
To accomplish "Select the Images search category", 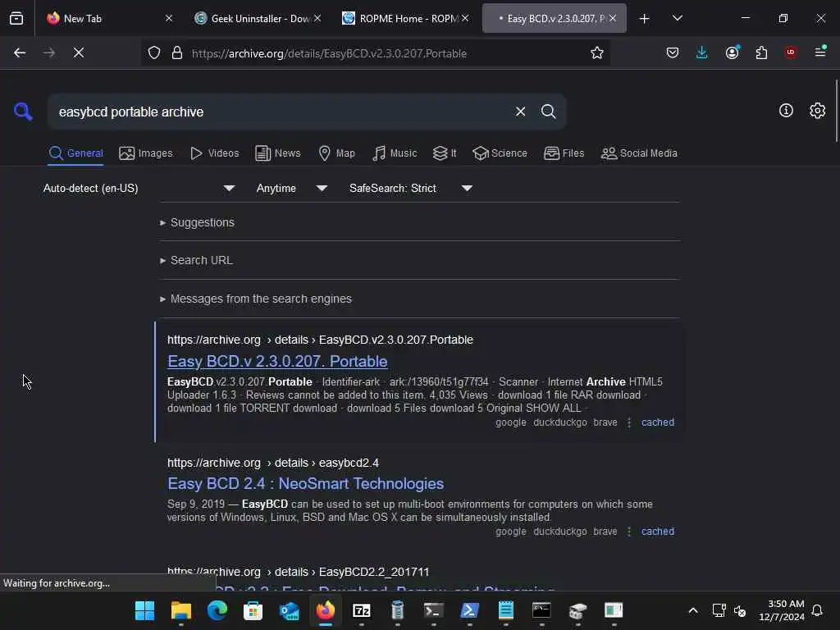I will (146, 153).
